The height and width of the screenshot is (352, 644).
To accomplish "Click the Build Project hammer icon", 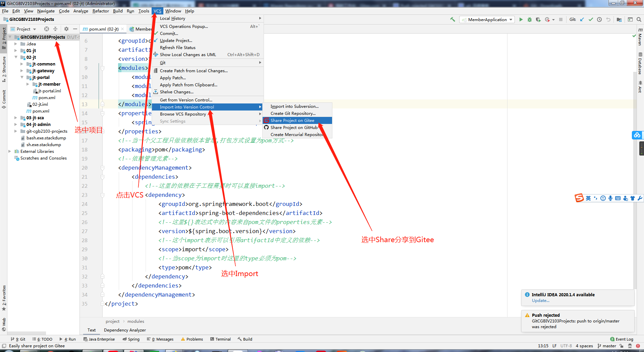I will [x=452, y=19].
